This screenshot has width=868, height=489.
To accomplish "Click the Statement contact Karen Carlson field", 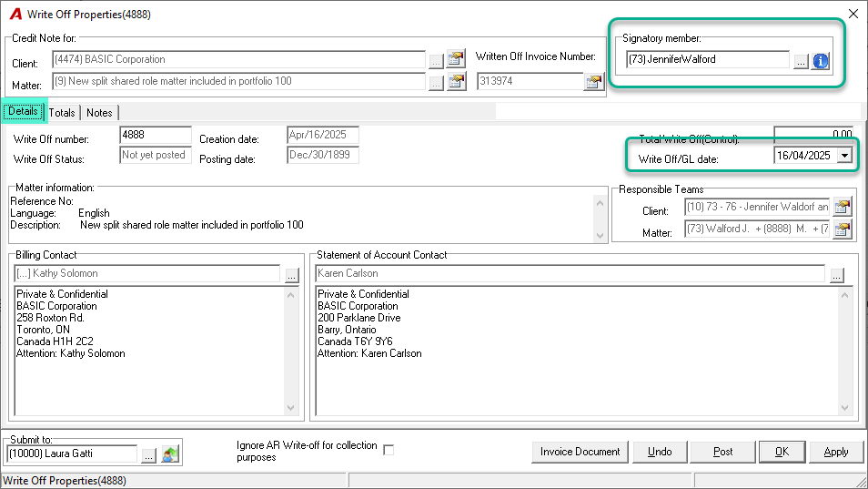I will [570, 273].
